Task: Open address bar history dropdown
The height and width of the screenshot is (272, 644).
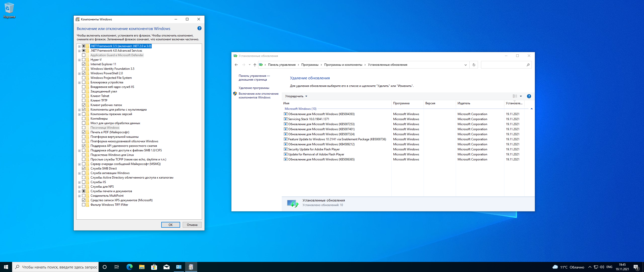Action: tap(465, 65)
